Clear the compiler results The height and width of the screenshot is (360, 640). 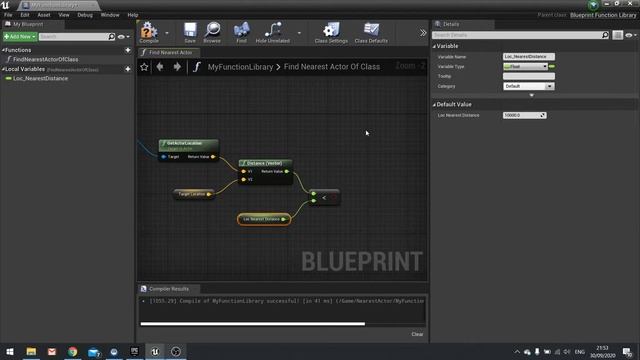point(417,334)
